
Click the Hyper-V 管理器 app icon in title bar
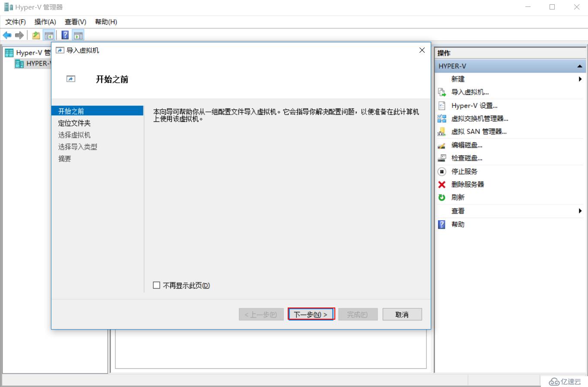click(8, 7)
